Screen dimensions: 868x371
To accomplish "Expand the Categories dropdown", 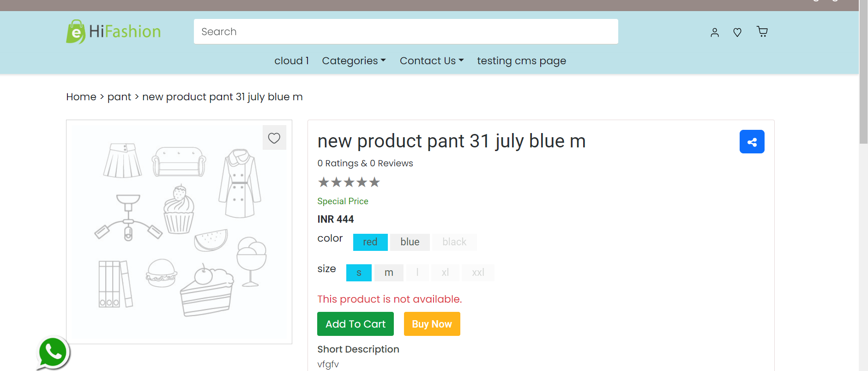I will point(354,61).
